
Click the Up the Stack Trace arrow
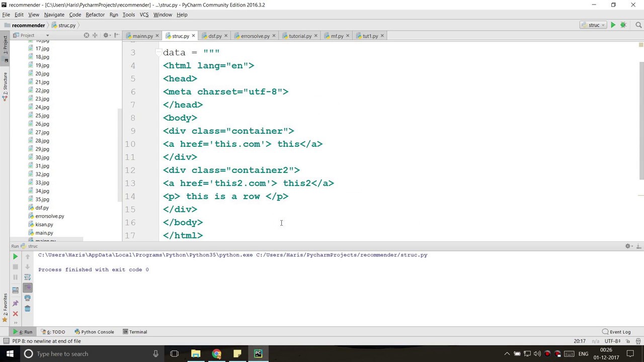click(x=28, y=256)
